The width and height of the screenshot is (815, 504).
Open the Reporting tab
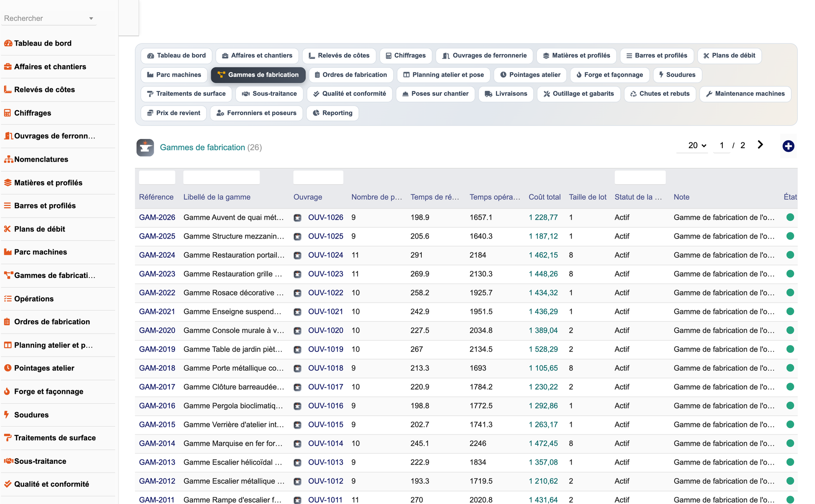[x=333, y=113]
